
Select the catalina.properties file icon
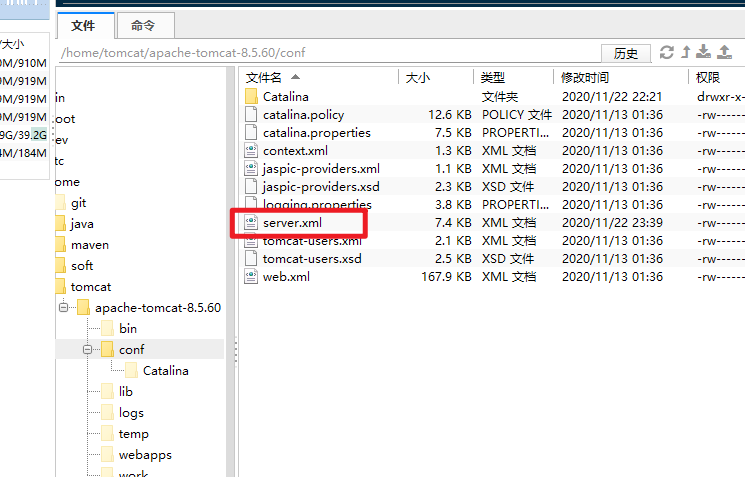[x=251, y=133]
